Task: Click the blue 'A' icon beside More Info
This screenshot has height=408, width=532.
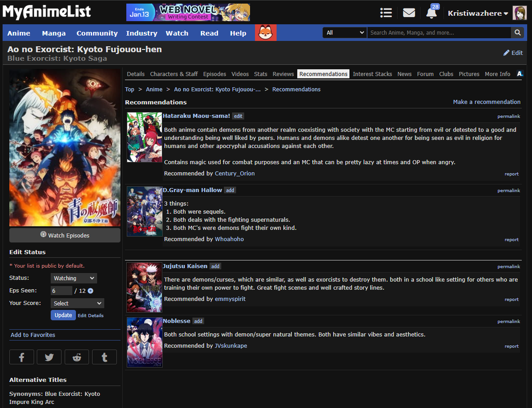Action: [519, 73]
